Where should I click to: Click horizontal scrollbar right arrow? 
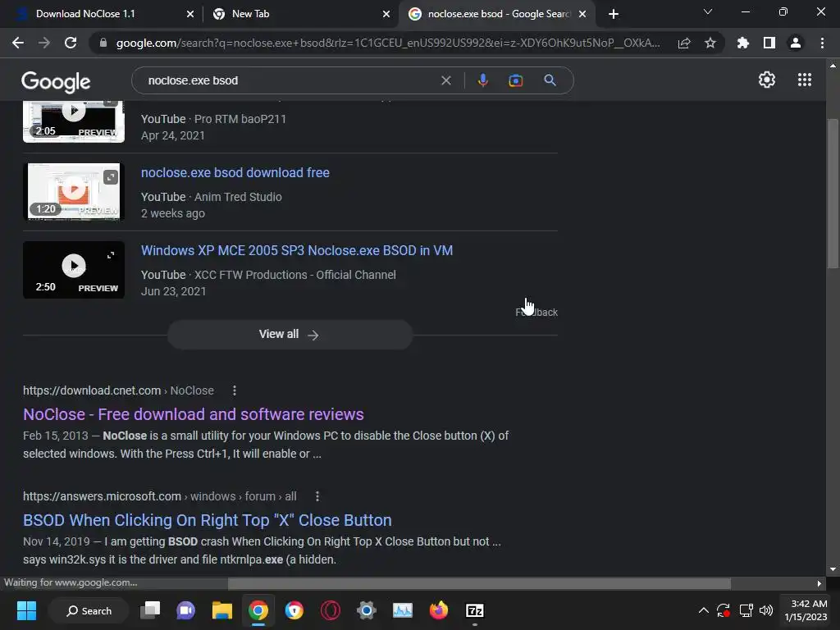[819, 583]
